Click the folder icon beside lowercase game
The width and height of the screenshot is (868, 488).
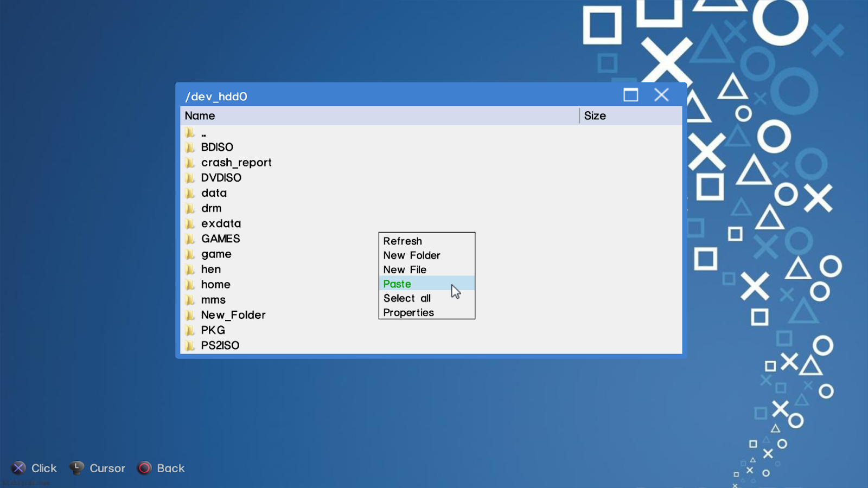click(x=190, y=254)
